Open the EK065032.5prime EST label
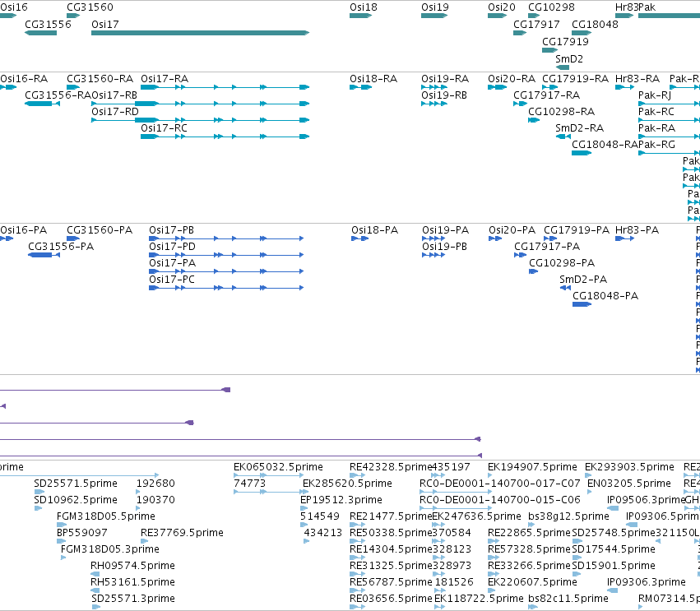This screenshot has height=611, width=700. pyautogui.click(x=278, y=467)
